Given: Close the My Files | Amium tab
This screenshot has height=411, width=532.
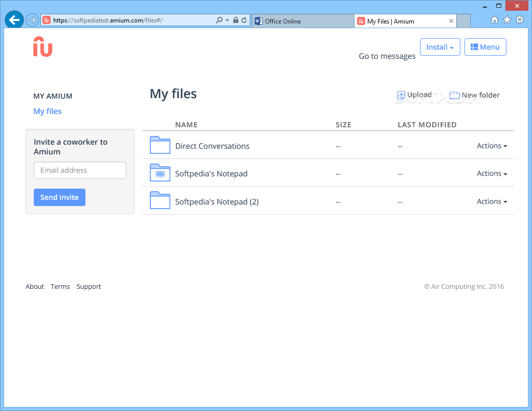Looking at the screenshot, I should (451, 21).
